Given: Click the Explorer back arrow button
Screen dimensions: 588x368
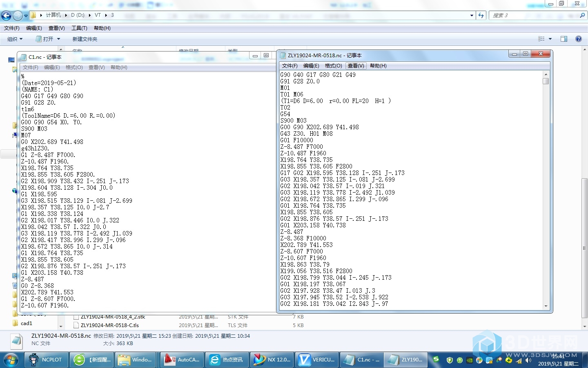Looking at the screenshot, I should (6, 16).
